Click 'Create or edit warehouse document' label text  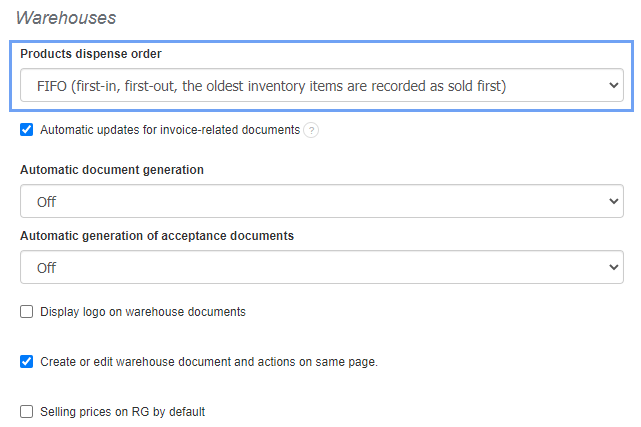(209, 362)
